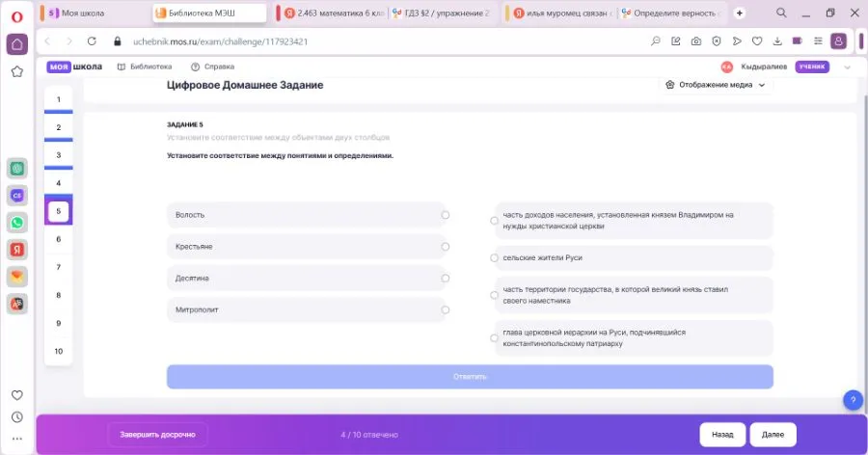Click the Далее button

pos(773,435)
